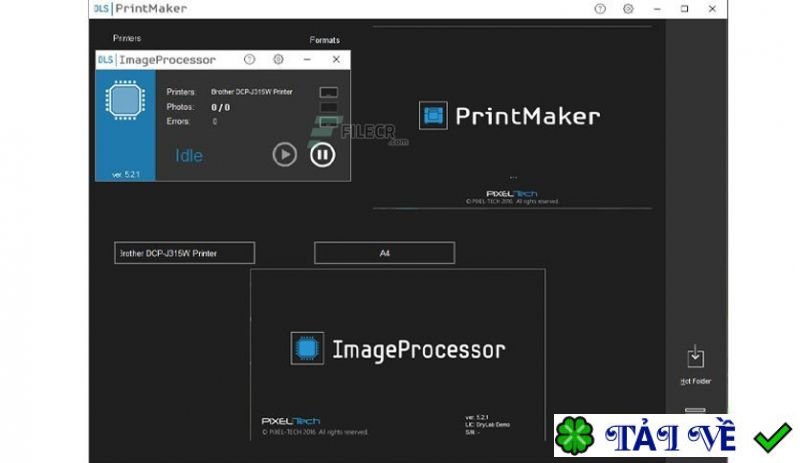Click the "Hot Folder" label text

[x=695, y=381]
